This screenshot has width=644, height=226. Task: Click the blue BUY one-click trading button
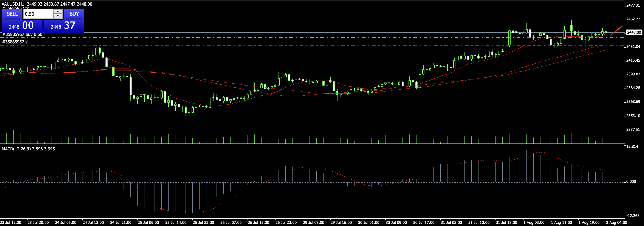click(74, 14)
